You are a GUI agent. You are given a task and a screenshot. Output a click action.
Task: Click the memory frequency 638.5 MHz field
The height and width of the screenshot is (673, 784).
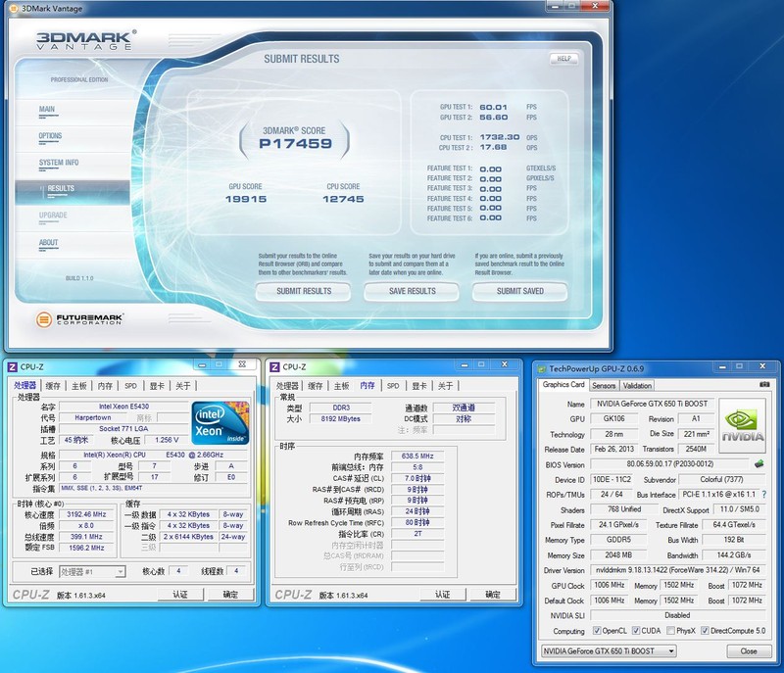point(417,456)
